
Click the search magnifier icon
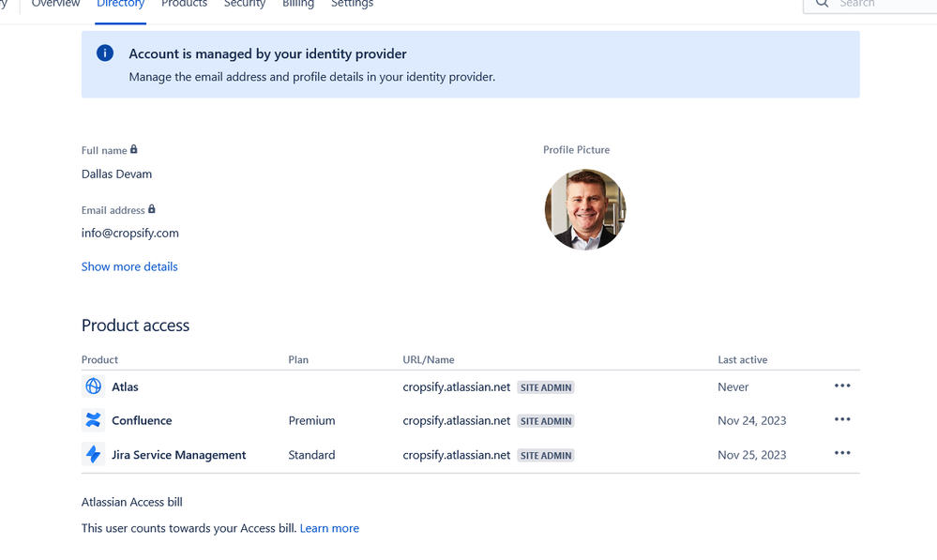pyautogui.click(x=823, y=3)
